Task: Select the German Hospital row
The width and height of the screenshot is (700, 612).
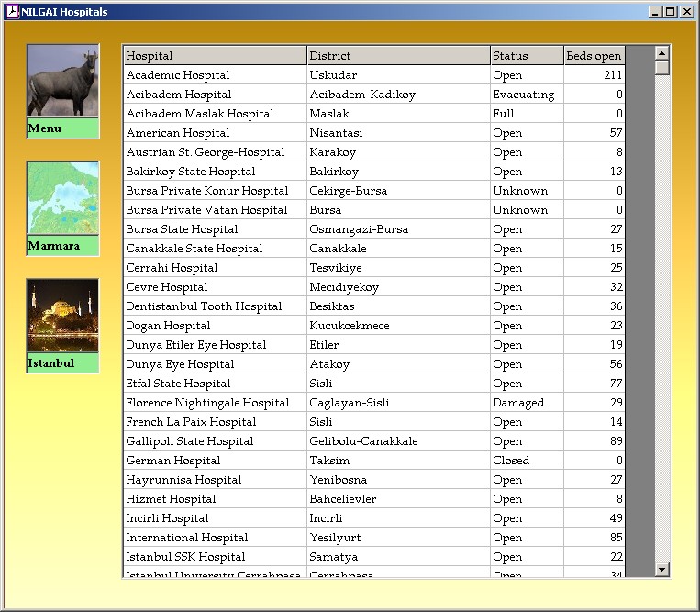Action: click(x=173, y=461)
